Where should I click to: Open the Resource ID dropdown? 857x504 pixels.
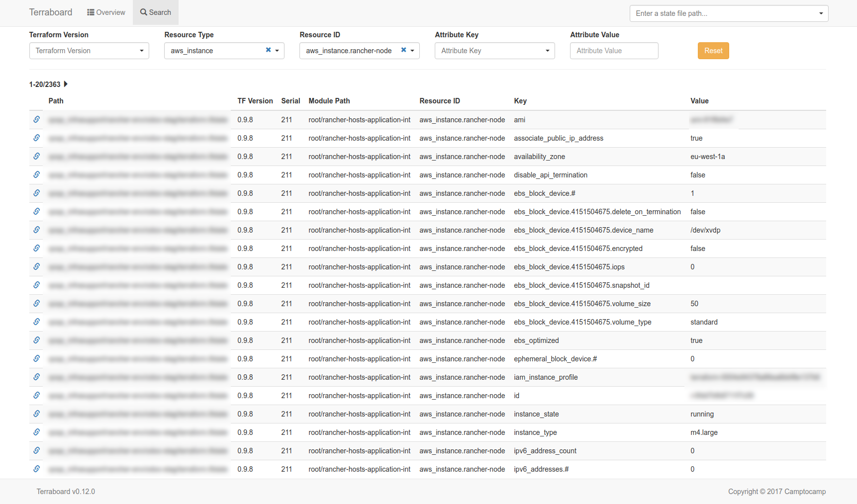click(x=360, y=51)
